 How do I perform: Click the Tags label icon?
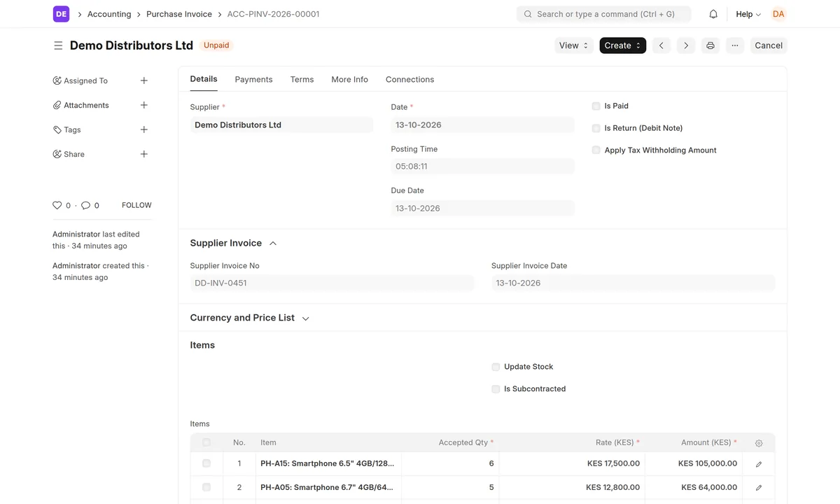(x=57, y=129)
